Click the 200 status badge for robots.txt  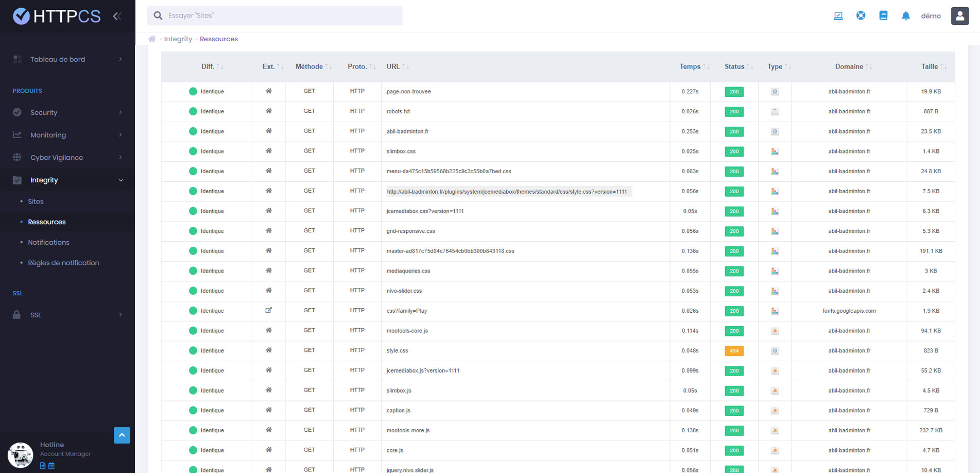click(x=734, y=111)
